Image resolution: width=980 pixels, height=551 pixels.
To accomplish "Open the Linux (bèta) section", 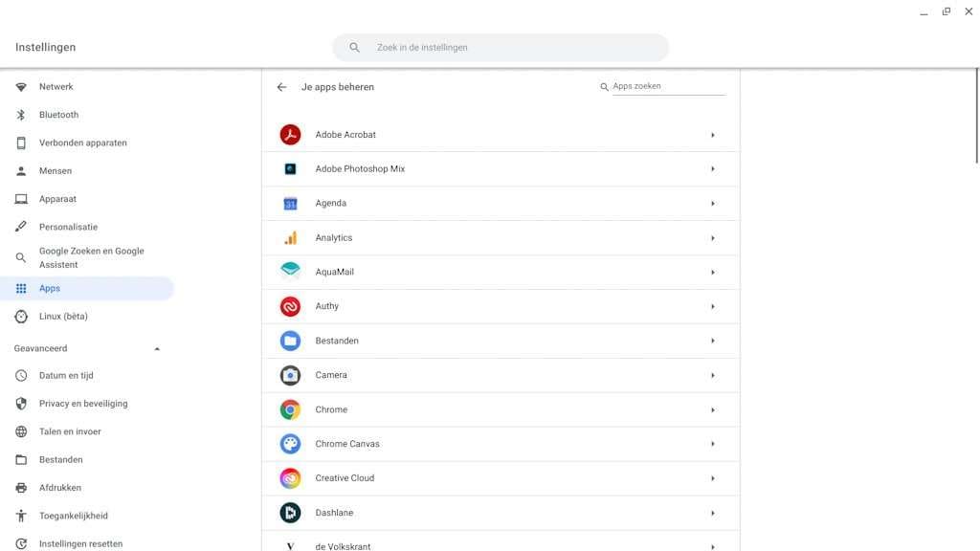I will 63,317.
